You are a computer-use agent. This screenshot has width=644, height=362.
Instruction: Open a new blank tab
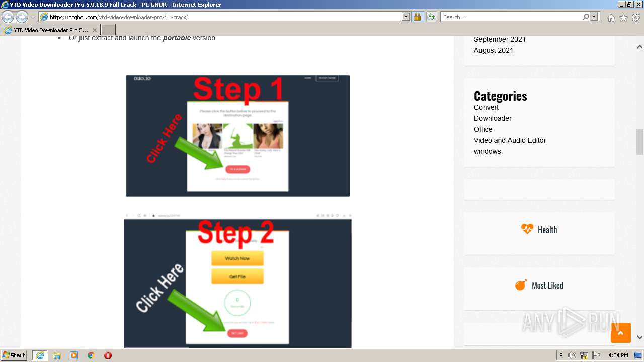(108, 30)
